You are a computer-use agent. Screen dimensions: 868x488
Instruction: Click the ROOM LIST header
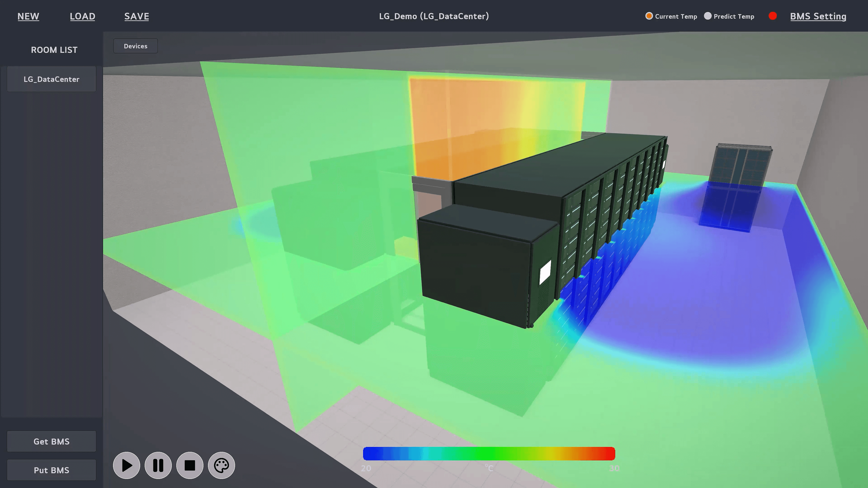click(x=54, y=50)
